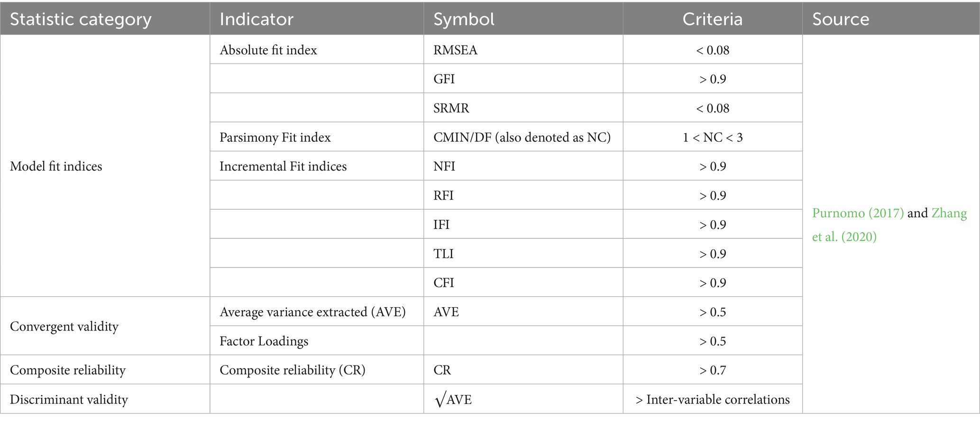Click the Incremental Fit indices cell
Image resolution: width=980 pixels, height=422 pixels.
283,166
